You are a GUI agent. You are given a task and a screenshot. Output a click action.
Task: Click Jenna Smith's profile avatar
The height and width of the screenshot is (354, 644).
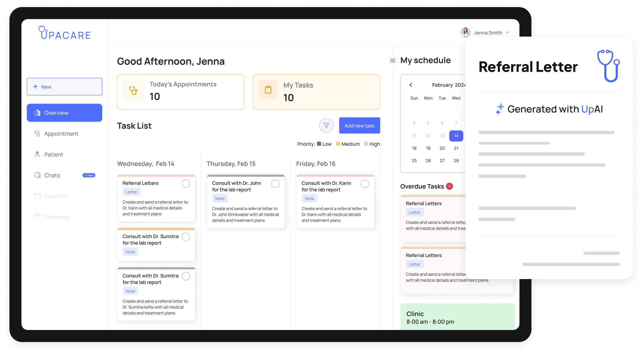pyautogui.click(x=465, y=32)
